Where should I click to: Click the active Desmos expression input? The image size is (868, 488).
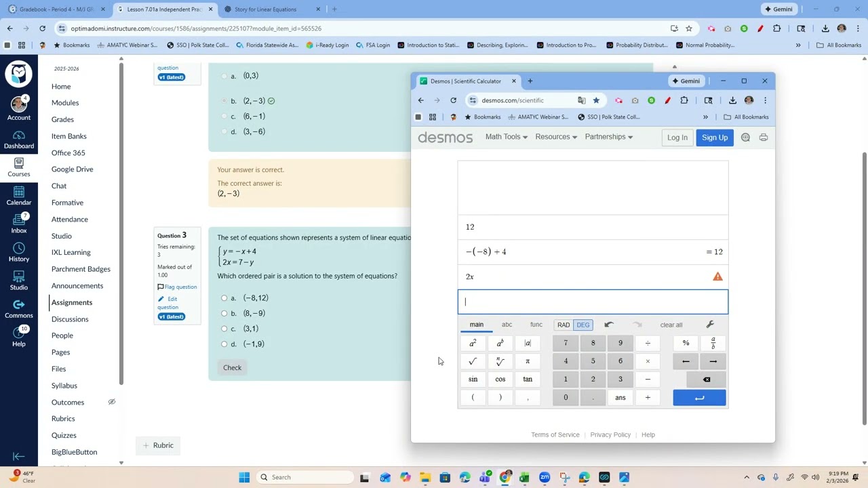click(593, 302)
